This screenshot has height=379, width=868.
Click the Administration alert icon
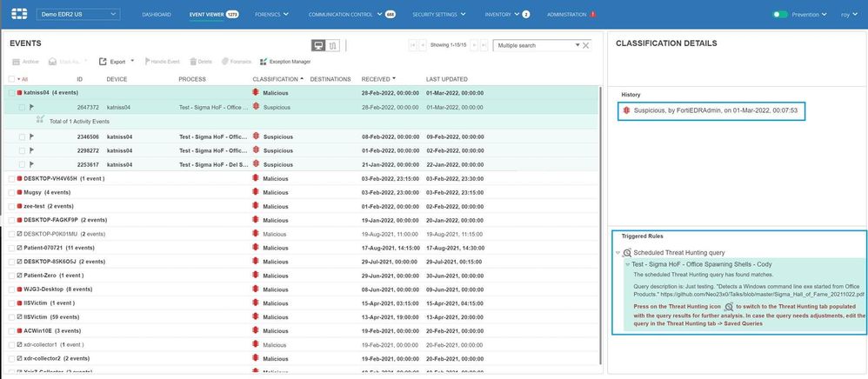point(593,15)
